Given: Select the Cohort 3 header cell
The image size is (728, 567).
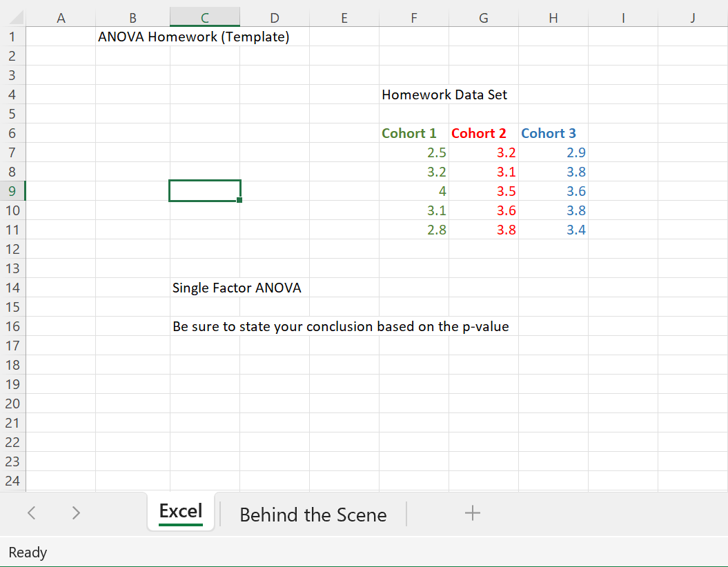Looking at the screenshot, I should (553, 133).
